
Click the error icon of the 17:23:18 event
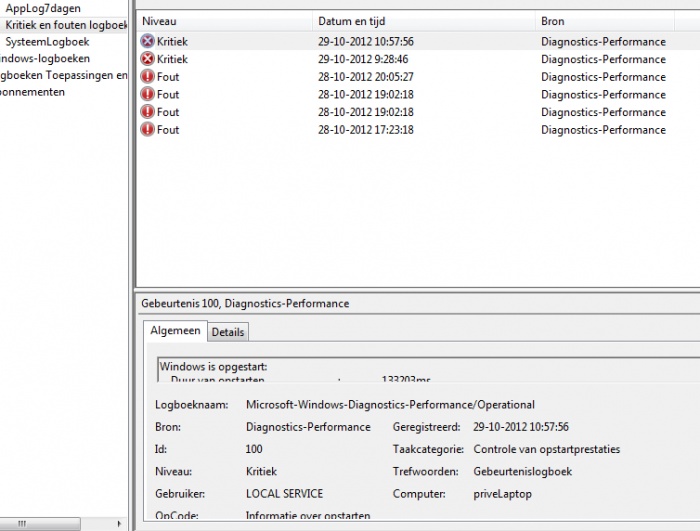coord(148,130)
